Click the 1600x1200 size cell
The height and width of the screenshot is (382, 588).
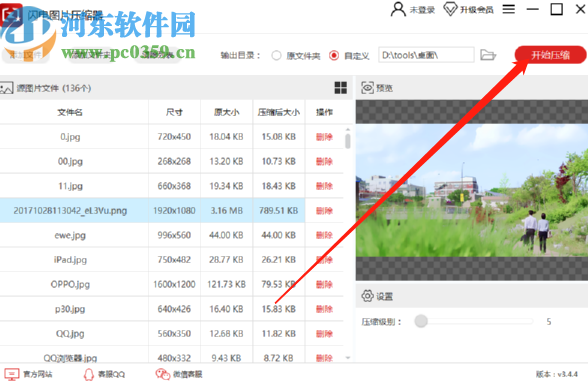pos(174,285)
